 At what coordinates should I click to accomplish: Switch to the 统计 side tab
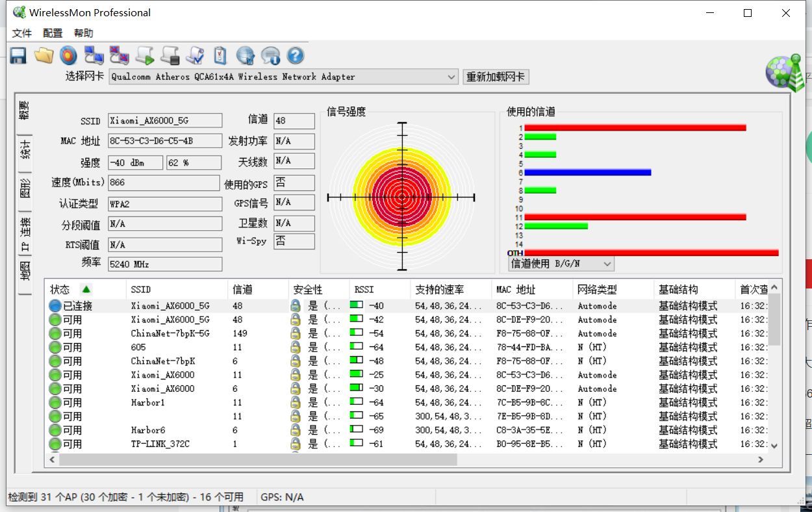(x=25, y=149)
